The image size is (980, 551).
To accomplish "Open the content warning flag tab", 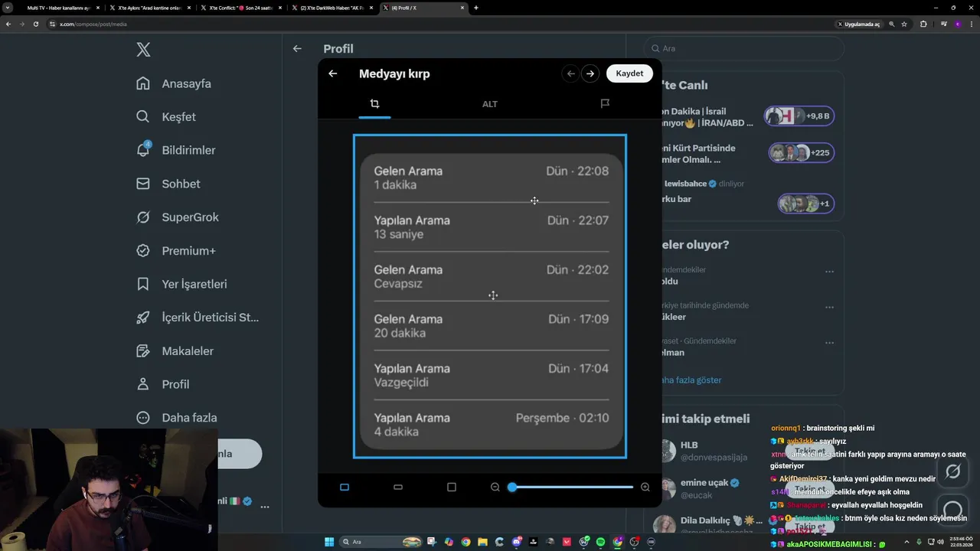I will pyautogui.click(x=605, y=104).
